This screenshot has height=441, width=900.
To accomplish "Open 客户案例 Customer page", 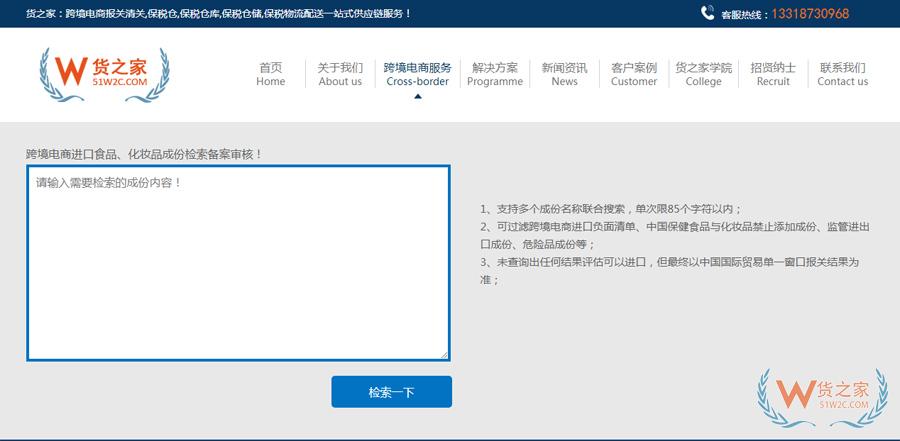I will pyautogui.click(x=634, y=74).
